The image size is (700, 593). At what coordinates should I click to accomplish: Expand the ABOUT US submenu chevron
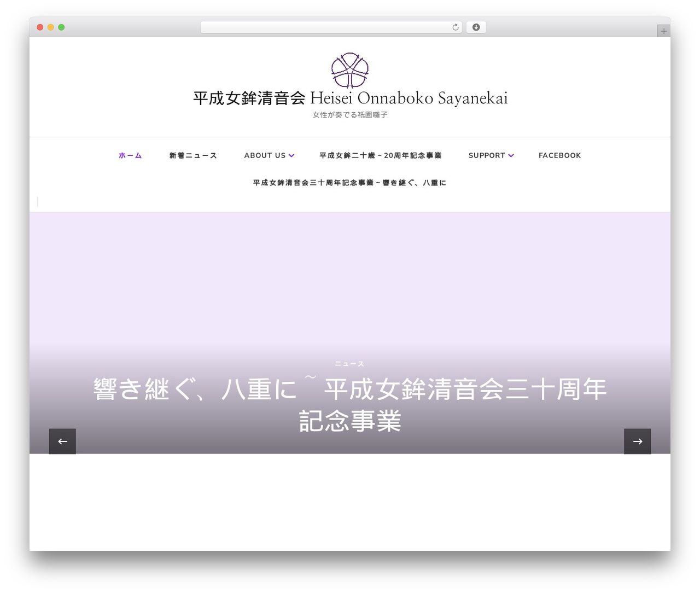(291, 156)
